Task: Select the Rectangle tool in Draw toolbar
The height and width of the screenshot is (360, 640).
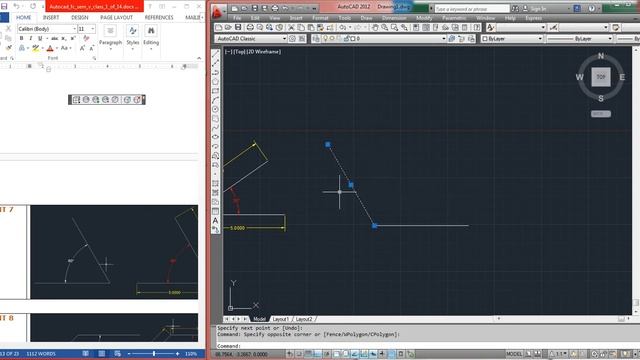Action: click(216, 91)
